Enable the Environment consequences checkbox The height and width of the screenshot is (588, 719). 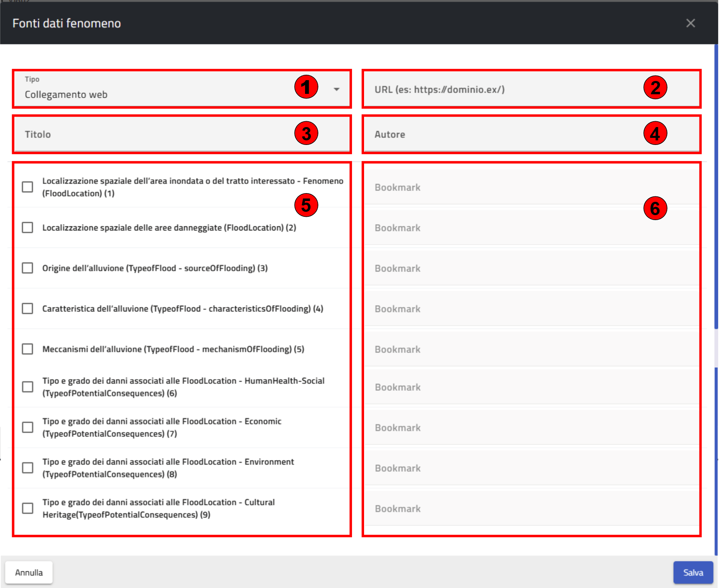pos(27,468)
